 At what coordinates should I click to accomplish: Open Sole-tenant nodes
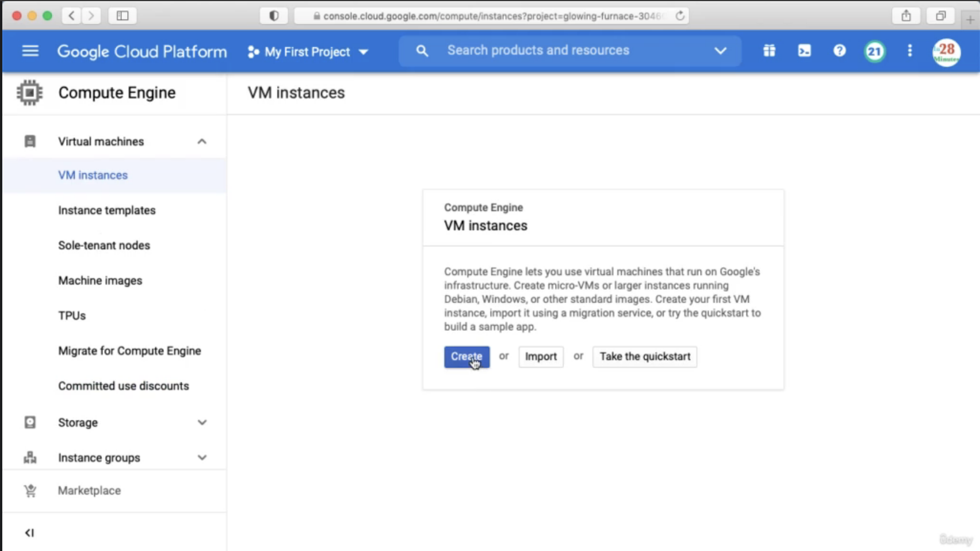(x=104, y=246)
